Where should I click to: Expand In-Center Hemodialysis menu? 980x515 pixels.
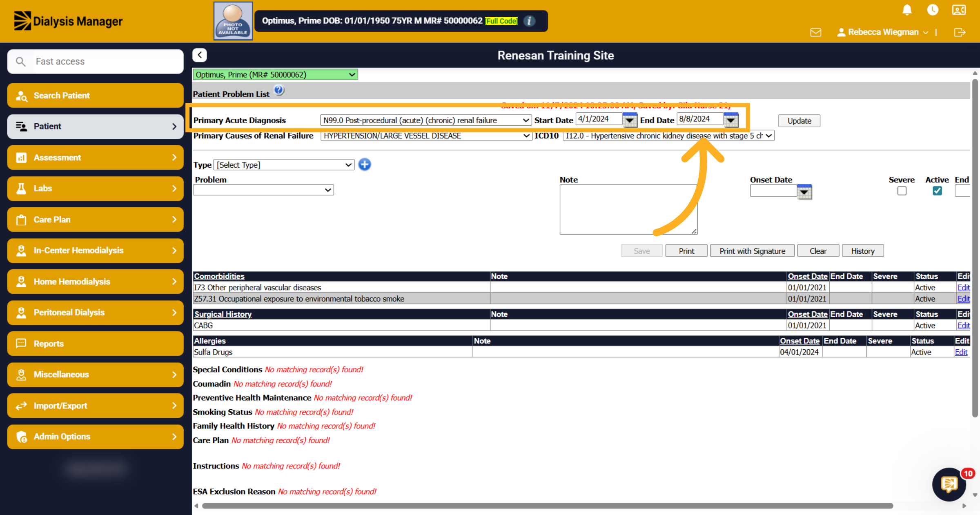tap(95, 251)
